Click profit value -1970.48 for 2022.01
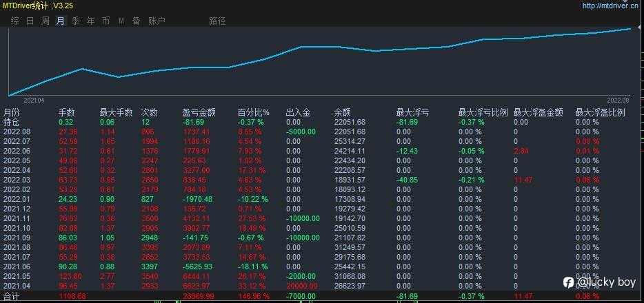 (198, 199)
